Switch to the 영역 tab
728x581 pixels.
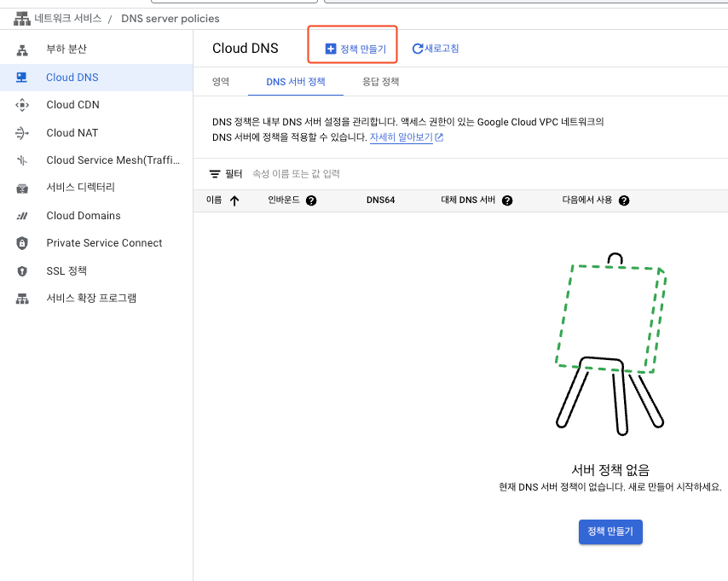[x=221, y=82]
